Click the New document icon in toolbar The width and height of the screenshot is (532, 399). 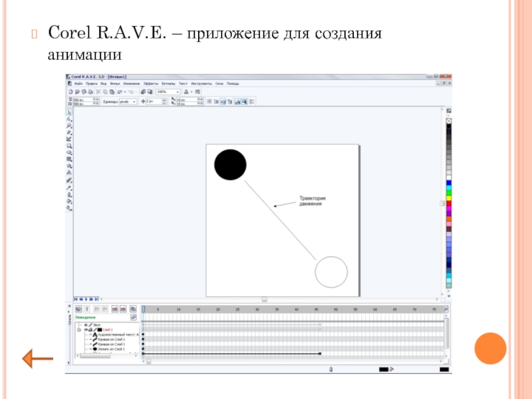70,92
